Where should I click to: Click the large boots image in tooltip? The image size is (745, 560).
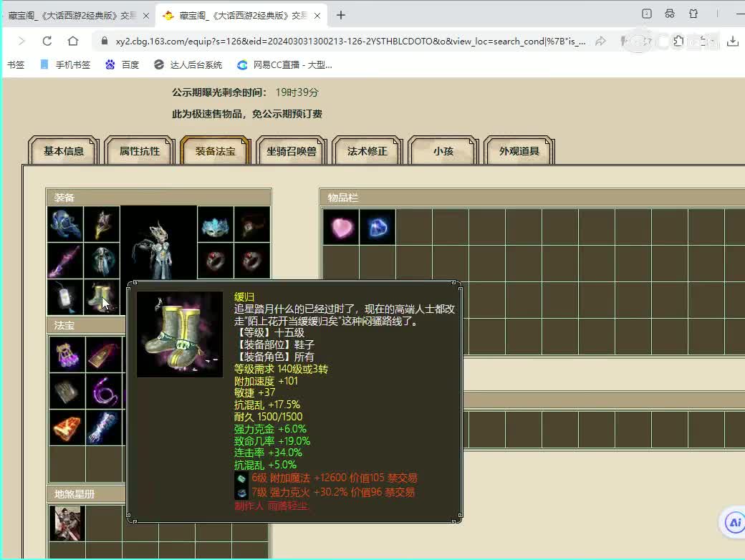pyautogui.click(x=180, y=334)
